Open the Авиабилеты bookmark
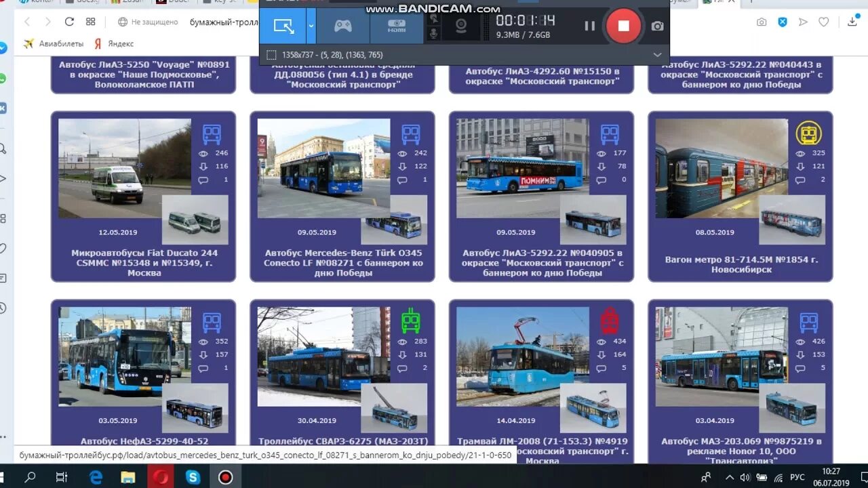Viewport: 868px width, 488px height. [54, 43]
